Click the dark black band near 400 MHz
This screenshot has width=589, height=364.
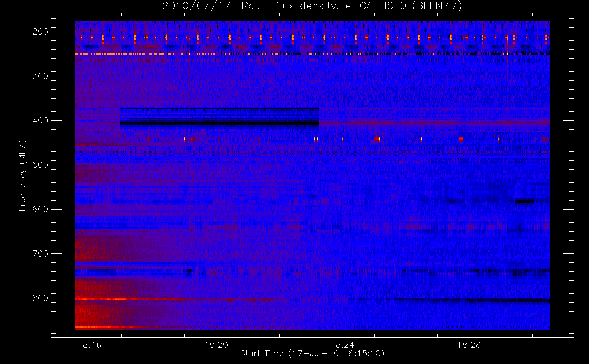point(220,123)
